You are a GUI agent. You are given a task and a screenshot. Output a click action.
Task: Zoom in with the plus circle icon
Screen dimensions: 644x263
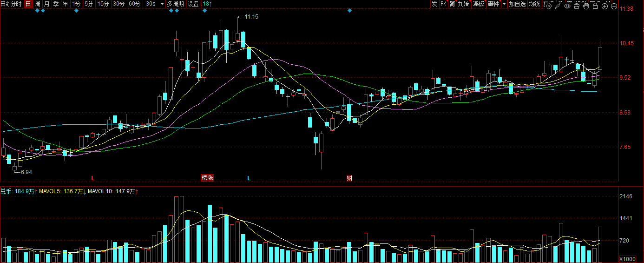click(x=605, y=6)
